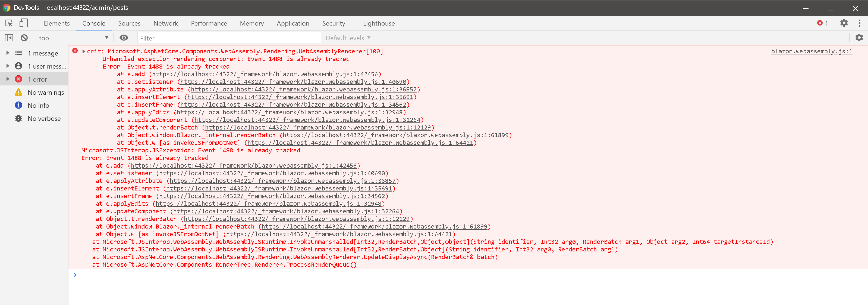Hide the console sidebar panel icon
868x305 pixels.
tap(9, 38)
